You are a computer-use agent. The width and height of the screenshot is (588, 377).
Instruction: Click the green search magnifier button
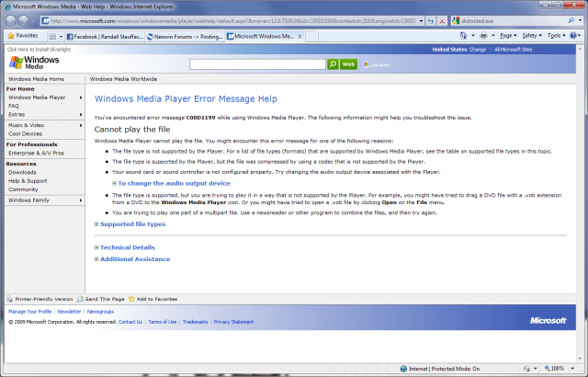click(333, 64)
